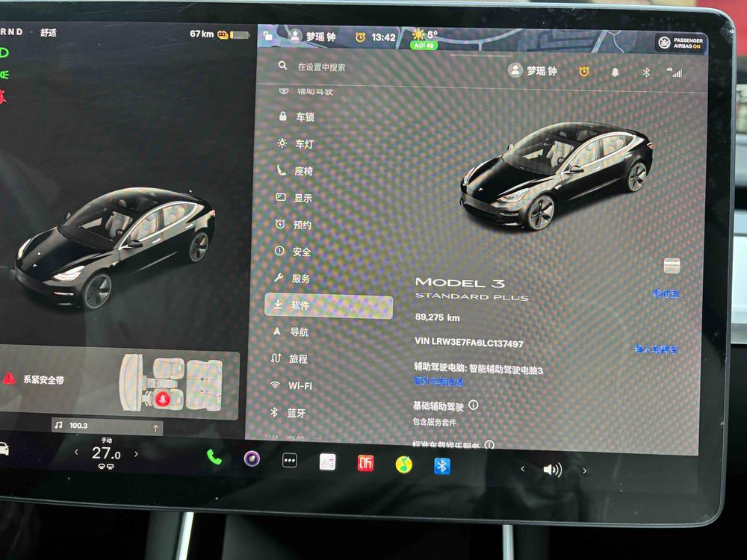
Task: Open 旅程 trips settings
Action: point(289,358)
